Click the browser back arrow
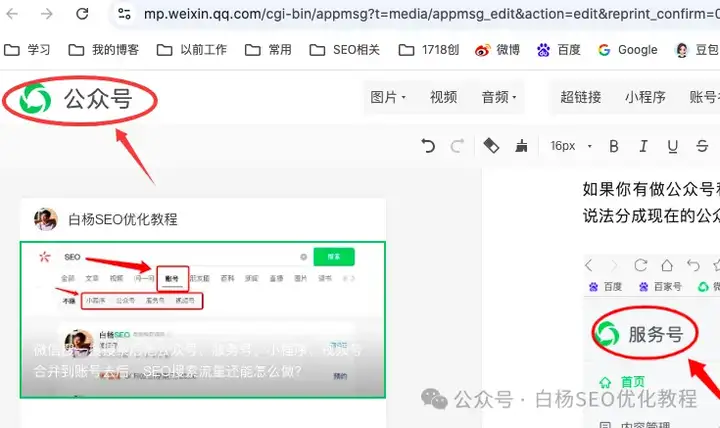Viewport: 720px width, 428px height. [12, 14]
